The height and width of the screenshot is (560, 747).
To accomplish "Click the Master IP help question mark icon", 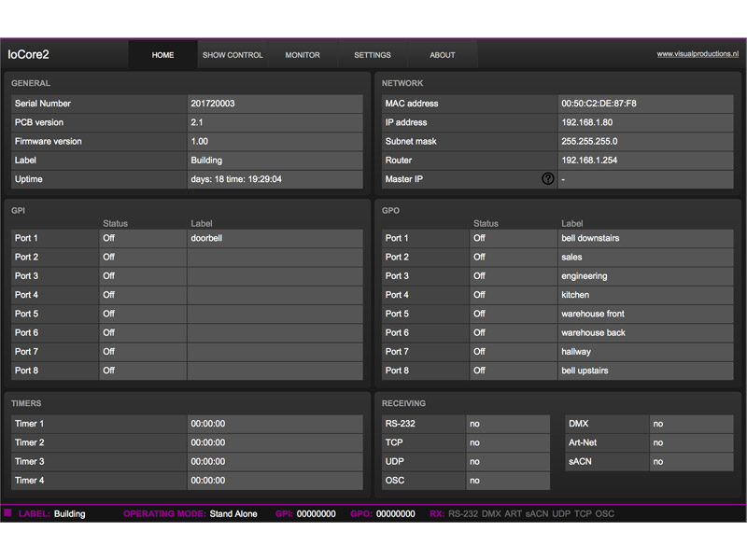I will (548, 178).
